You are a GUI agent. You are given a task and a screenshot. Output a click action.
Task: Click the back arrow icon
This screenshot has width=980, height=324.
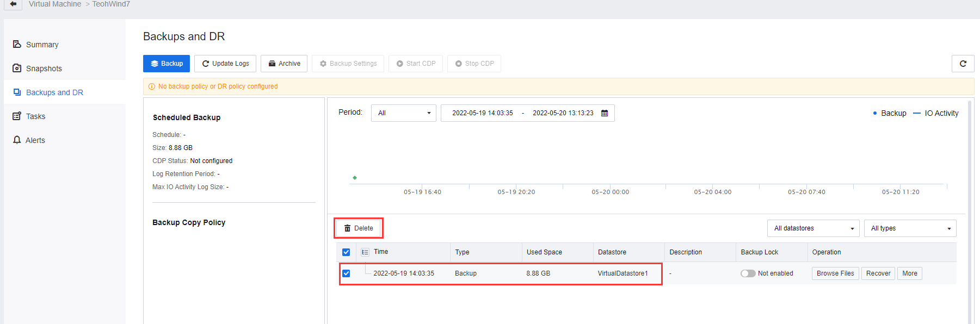click(13, 4)
